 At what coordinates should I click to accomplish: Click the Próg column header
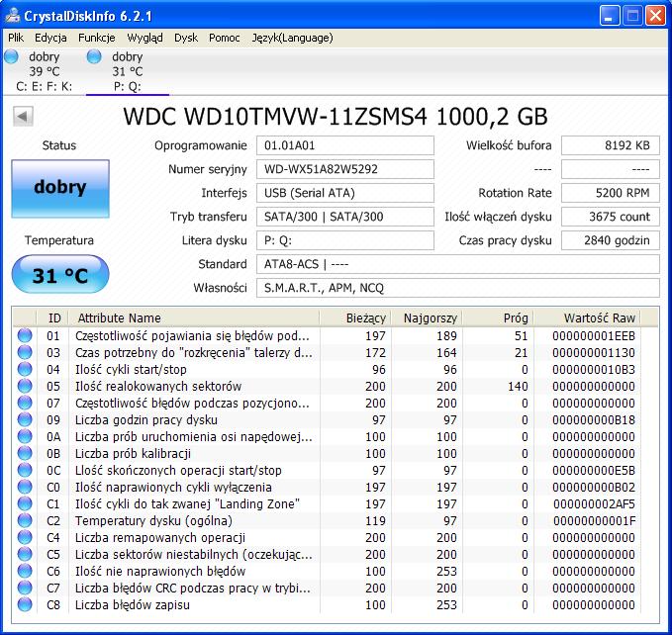click(498, 317)
